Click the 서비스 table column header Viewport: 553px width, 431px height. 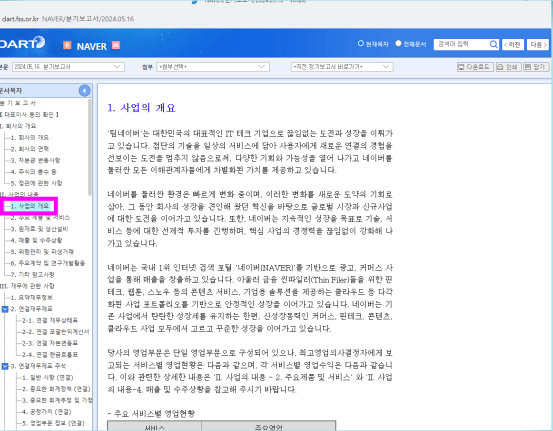pyautogui.click(x=154, y=426)
